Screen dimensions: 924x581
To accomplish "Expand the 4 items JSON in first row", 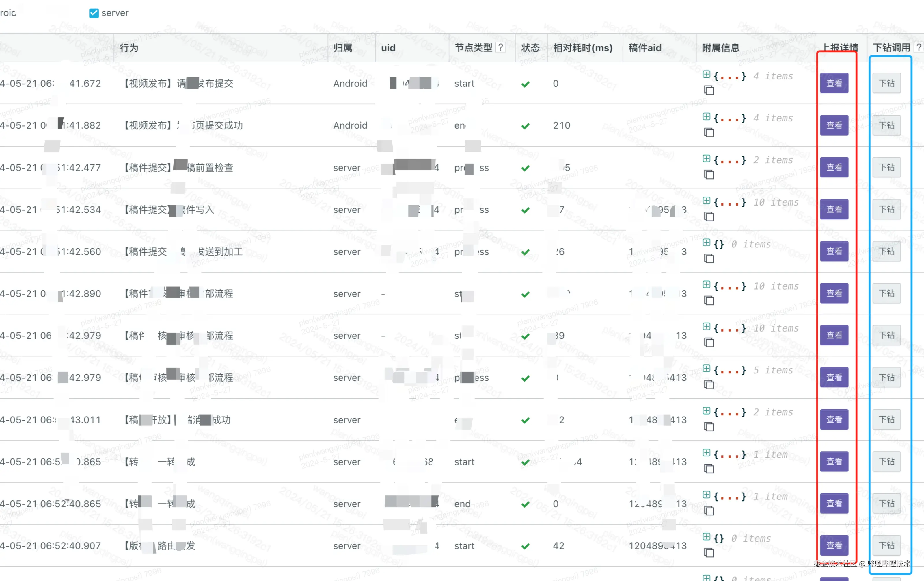I will point(706,74).
